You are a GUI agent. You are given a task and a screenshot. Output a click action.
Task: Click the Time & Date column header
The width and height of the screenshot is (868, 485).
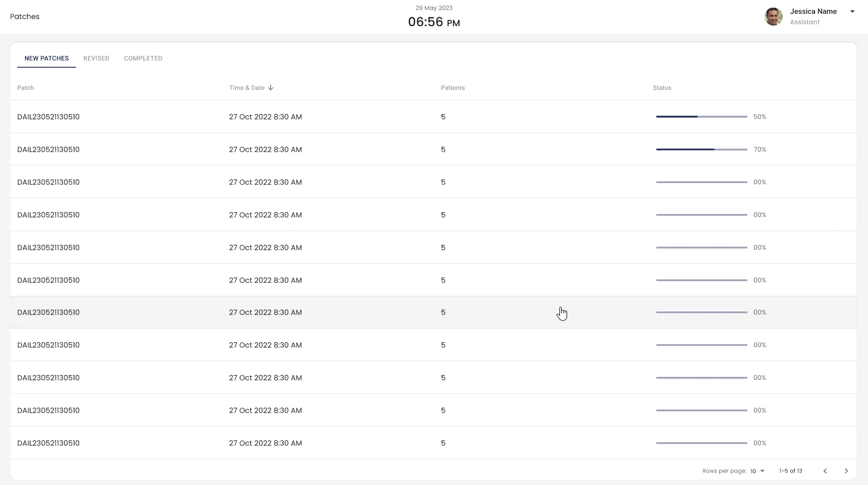click(x=247, y=88)
